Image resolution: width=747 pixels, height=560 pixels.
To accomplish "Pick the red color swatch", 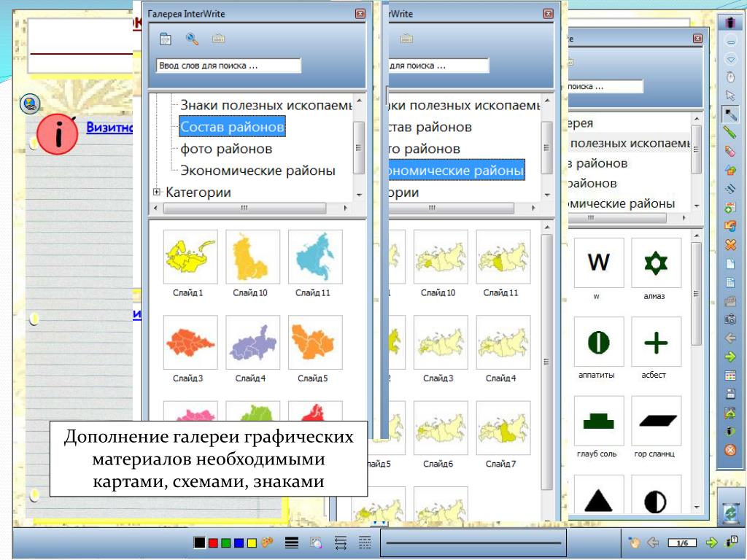I will click(x=213, y=542).
